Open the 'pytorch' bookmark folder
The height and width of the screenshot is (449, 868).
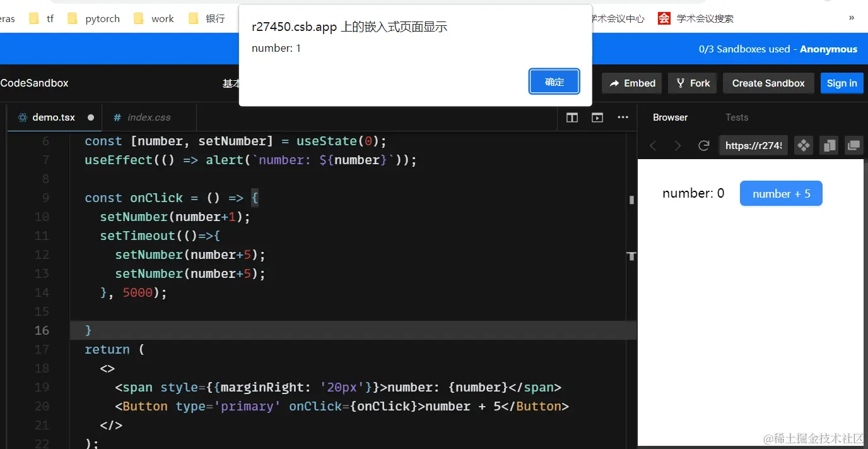tap(93, 18)
